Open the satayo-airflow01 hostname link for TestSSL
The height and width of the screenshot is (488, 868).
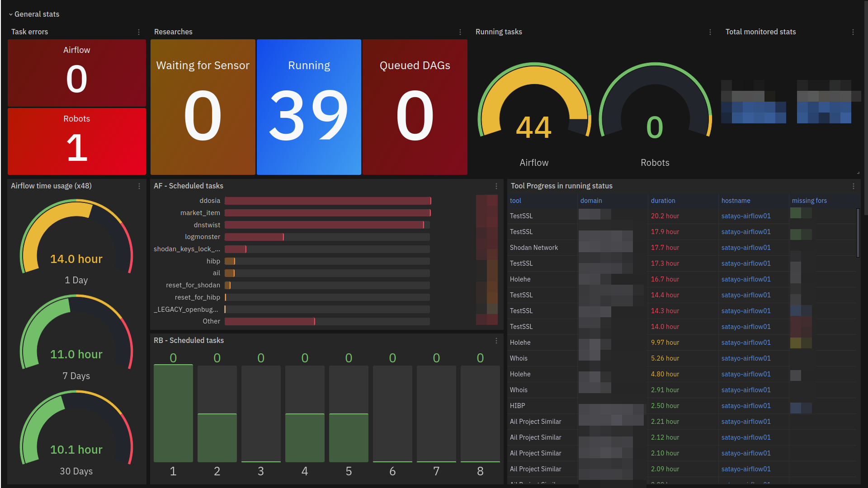coord(746,216)
